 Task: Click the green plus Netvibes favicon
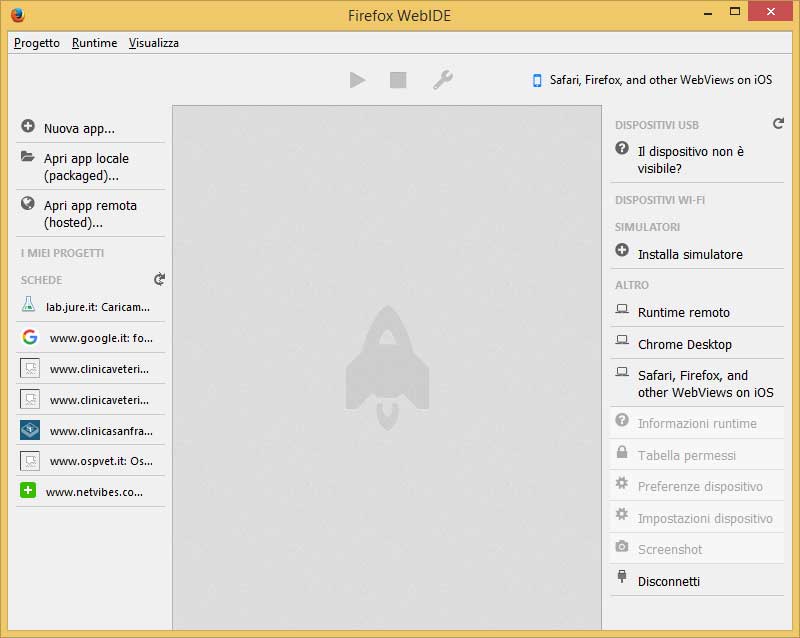(28, 490)
